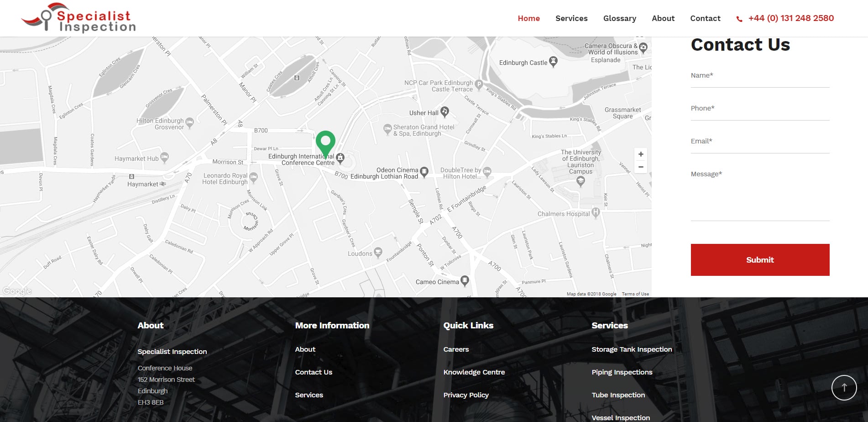Click the Haymarket rail station icon

(x=162, y=184)
